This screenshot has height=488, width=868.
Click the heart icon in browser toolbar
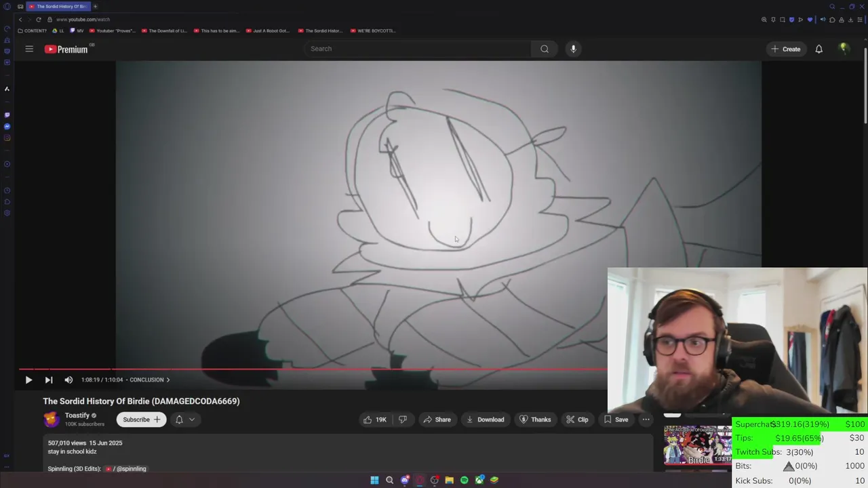(x=810, y=20)
